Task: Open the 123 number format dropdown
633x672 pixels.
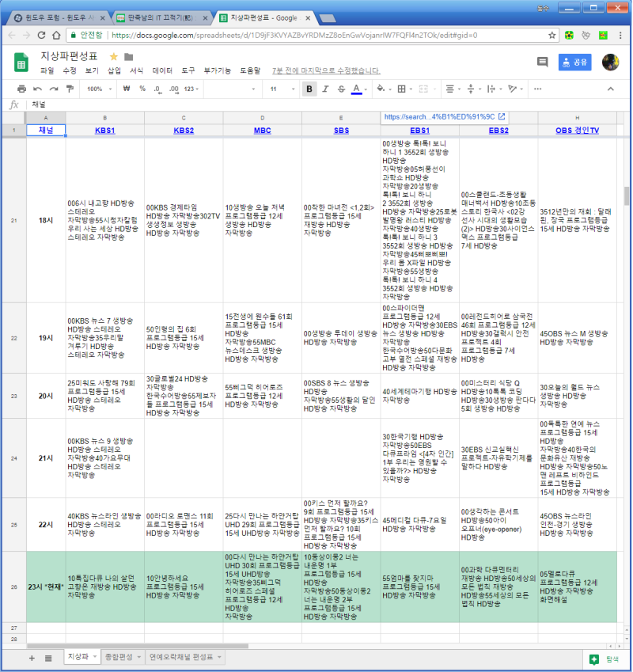Action: tap(191, 89)
